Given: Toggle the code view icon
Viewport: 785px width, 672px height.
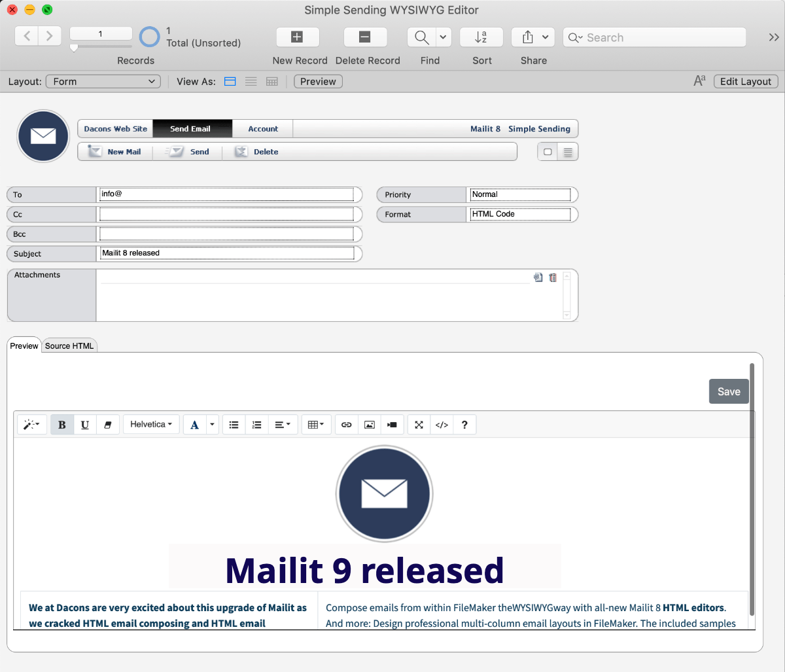Looking at the screenshot, I should 442,425.
